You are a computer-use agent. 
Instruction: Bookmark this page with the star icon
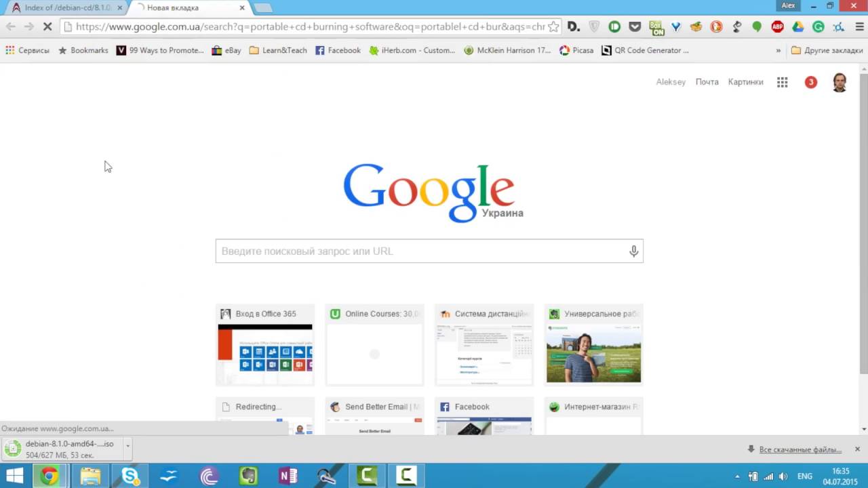(553, 27)
